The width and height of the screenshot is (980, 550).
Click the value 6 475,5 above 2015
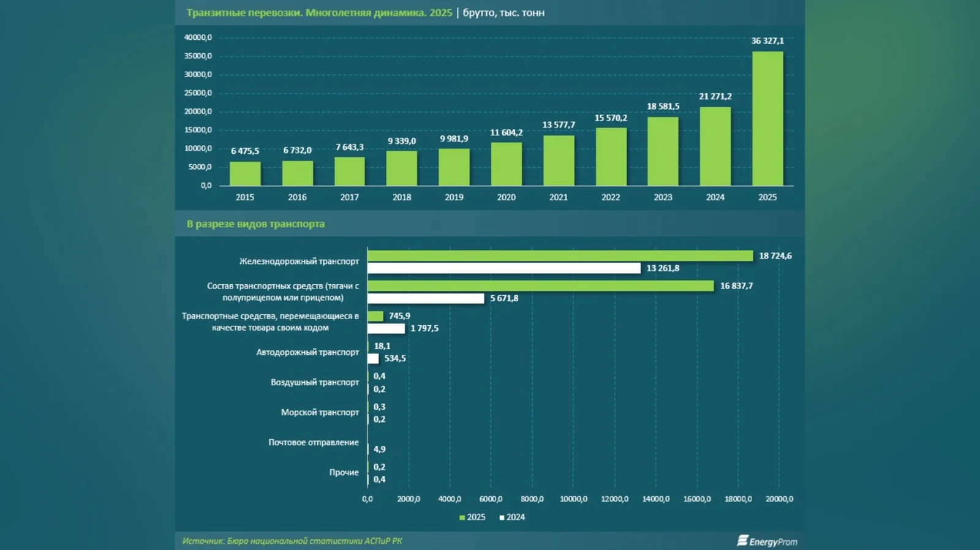[x=245, y=151]
